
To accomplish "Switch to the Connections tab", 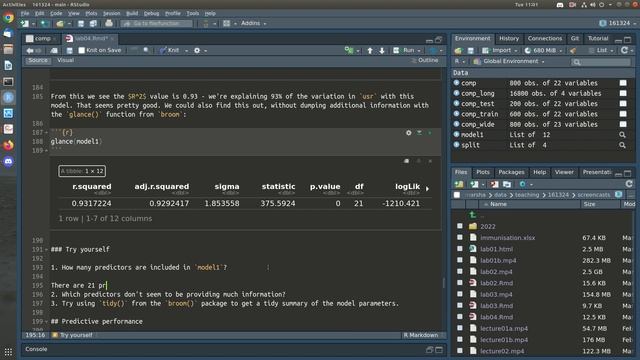I will pyautogui.click(x=544, y=38).
